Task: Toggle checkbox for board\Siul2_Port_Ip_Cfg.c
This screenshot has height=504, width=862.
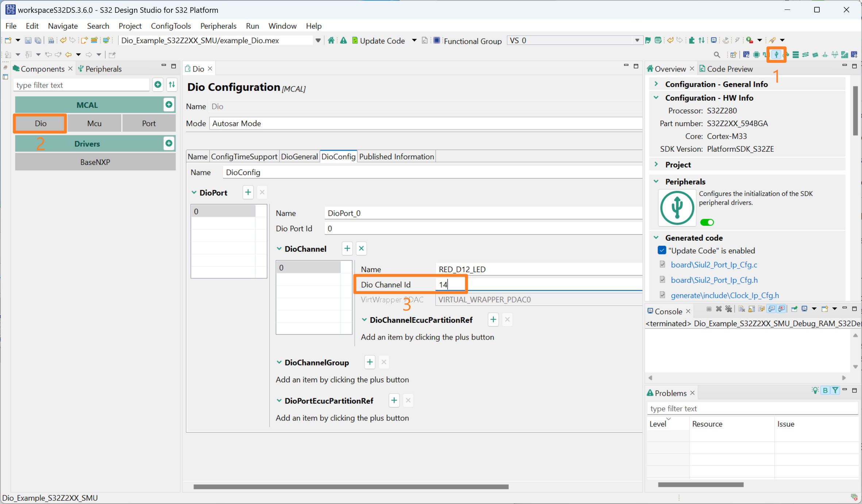Action: [x=662, y=264]
